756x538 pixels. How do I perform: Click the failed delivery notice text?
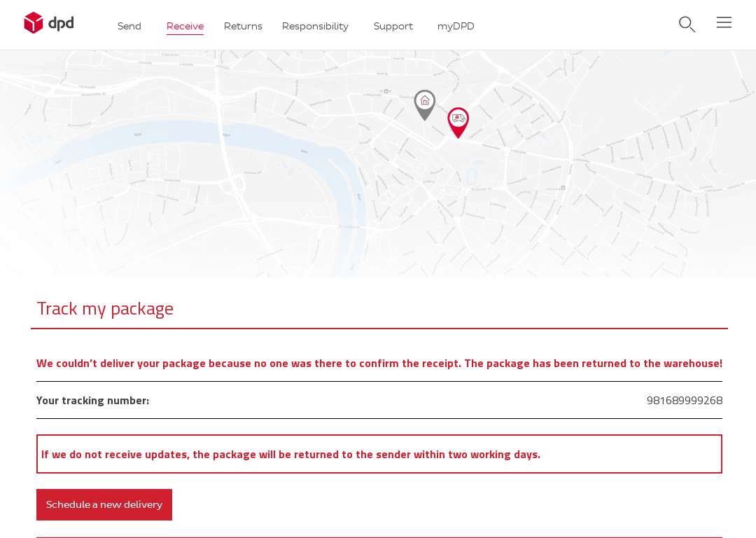[379, 364]
